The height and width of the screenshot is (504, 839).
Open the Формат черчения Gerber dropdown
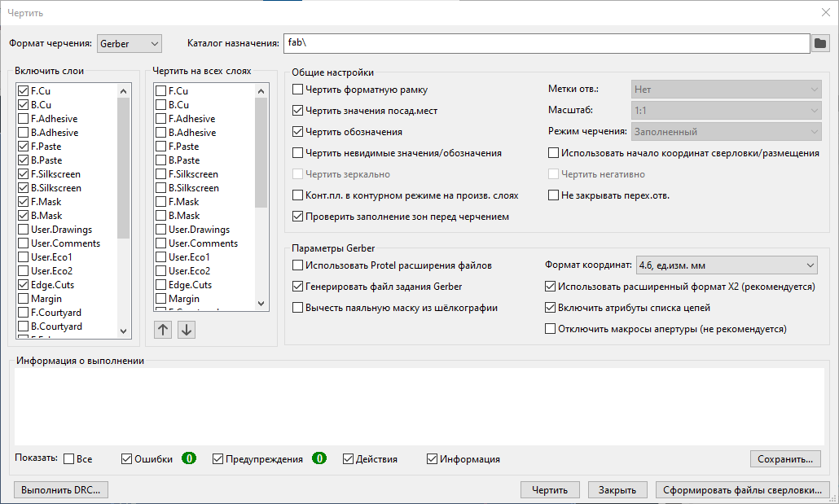pyautogui.click(x=130, y=43)
